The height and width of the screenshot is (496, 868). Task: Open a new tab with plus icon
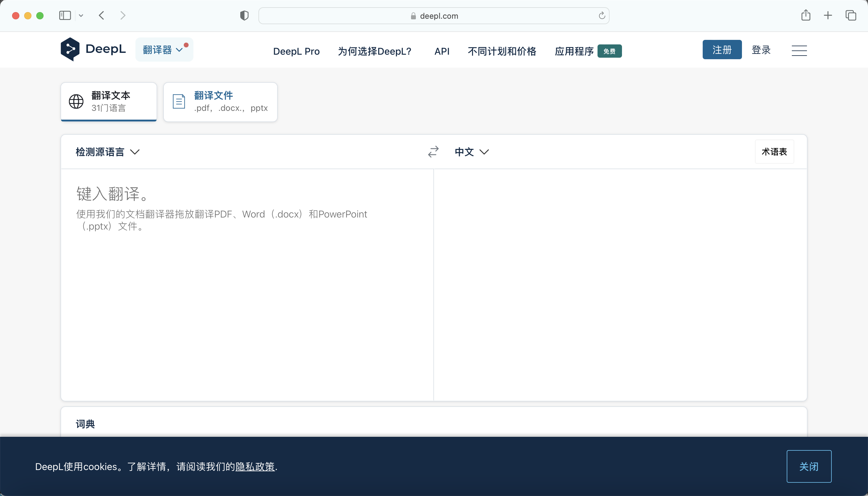coord(828,15)
